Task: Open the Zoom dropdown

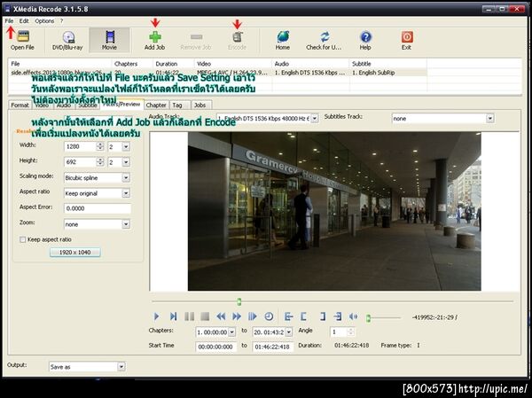Action: pos(126,224)
